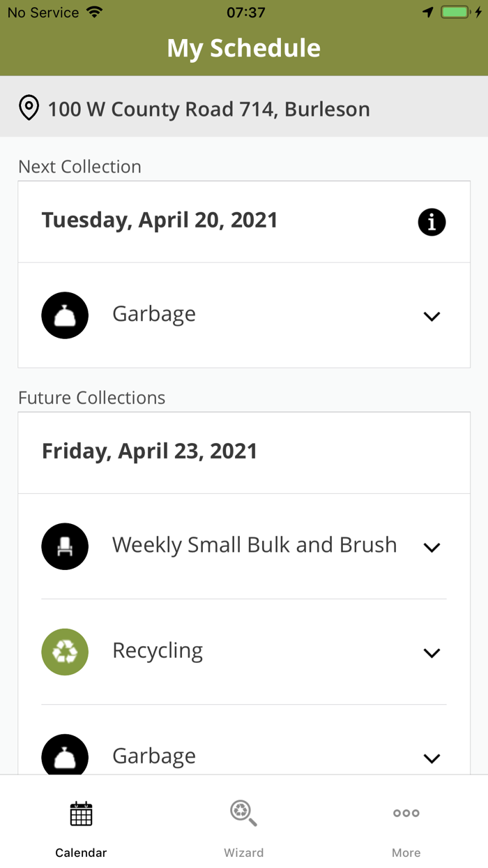Click the green Recycling symbol icon
The height and width of the screenshot is (868, 488).
65,652
